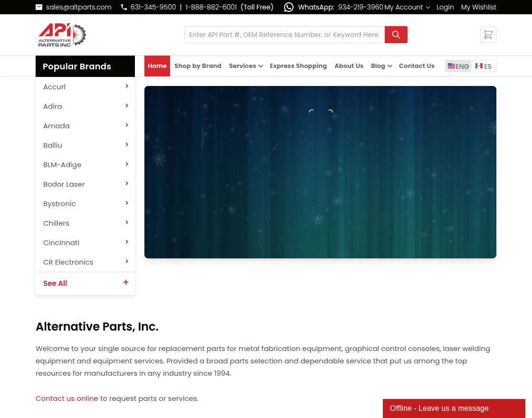Click the search input field
This screenshot has height=418, width=532.
click(x=284, y=34)
